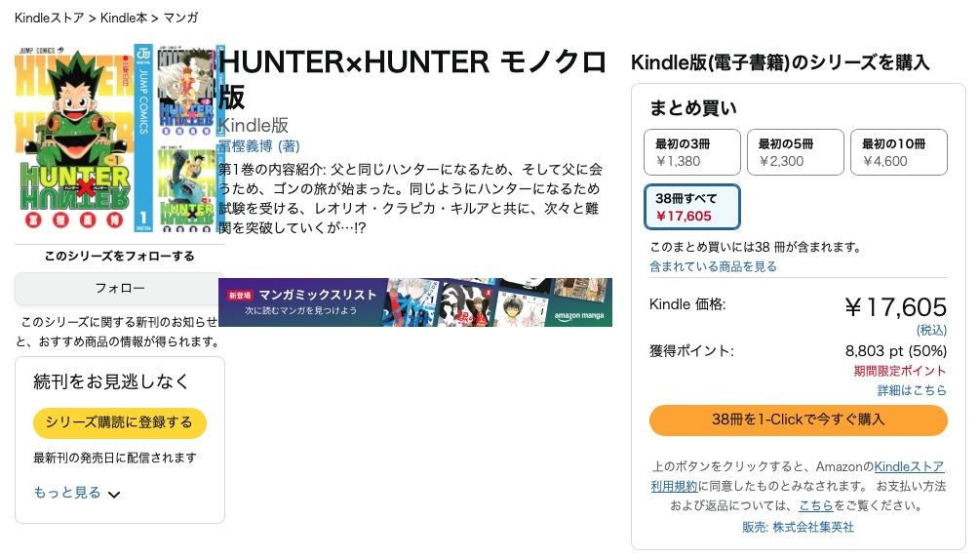Screen dimensions: 980x560
Task: Select the 最初の5冊 ¥2,300 bundle option
Action: pyautogui.click(x=795, y=152)
